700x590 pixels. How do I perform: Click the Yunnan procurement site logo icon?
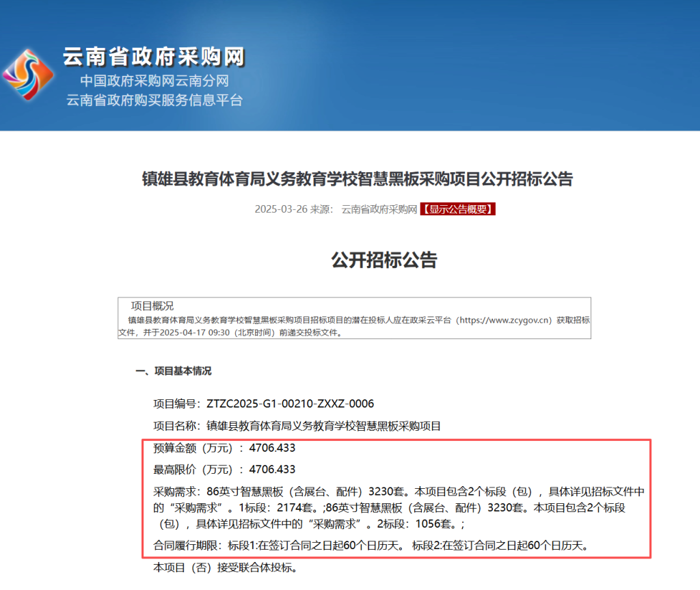[x=28, y=75]
